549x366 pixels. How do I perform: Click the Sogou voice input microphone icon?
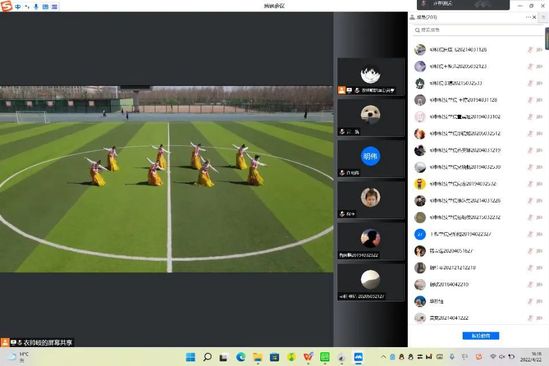pos(36,7)
